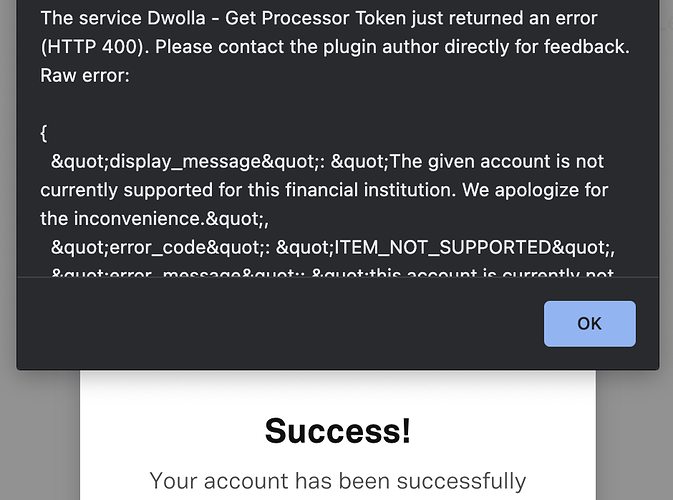This screenshot has height=500, width=673.
Task: Click the '(HTTP 400)' text in dialog
Action: [94, 47]
